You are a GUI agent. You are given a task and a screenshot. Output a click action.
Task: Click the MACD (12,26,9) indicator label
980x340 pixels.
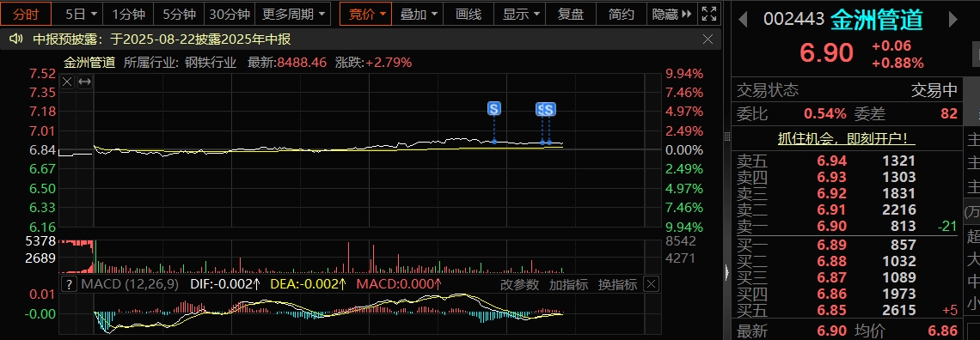click(x=130, y=285)
